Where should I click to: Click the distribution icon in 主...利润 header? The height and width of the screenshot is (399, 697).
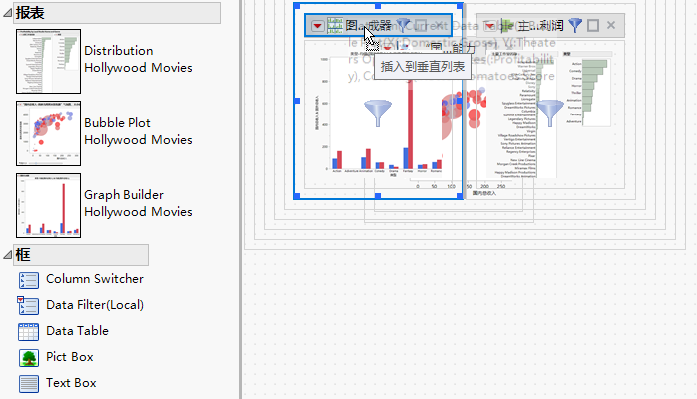point(506,26)
